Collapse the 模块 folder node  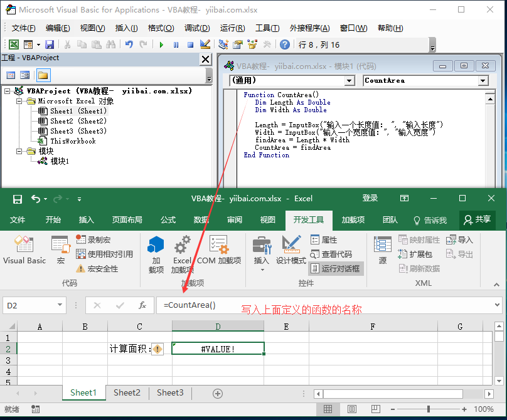(x=19, y=151)
